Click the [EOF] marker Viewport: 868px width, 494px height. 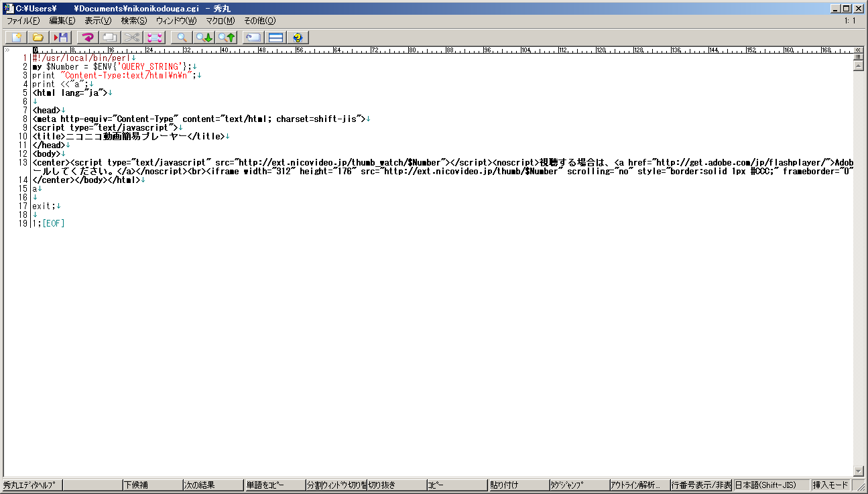[53, 224]
